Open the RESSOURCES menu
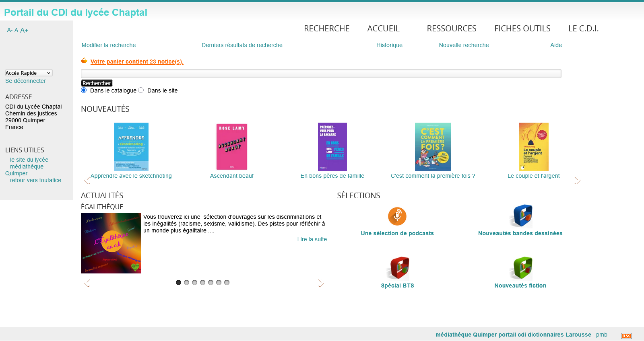This screenshot has width=644, height=341. click(451, 29)
